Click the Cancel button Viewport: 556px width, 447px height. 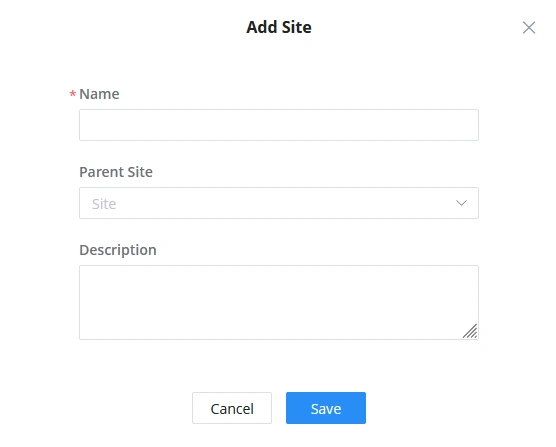click(232, 408)
